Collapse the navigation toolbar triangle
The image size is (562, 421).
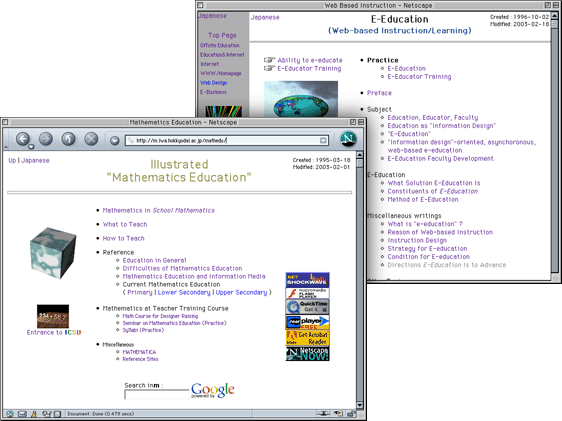pyautogui.click(x=6, y=147)
